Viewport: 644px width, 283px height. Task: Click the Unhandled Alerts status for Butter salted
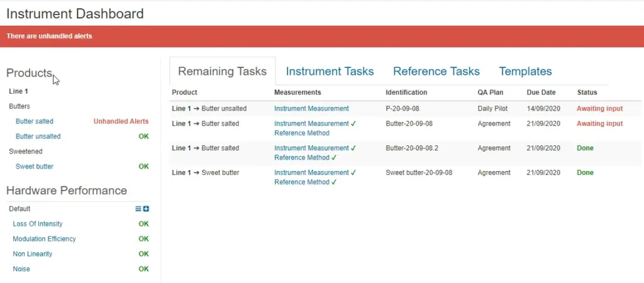pos(121,121)
